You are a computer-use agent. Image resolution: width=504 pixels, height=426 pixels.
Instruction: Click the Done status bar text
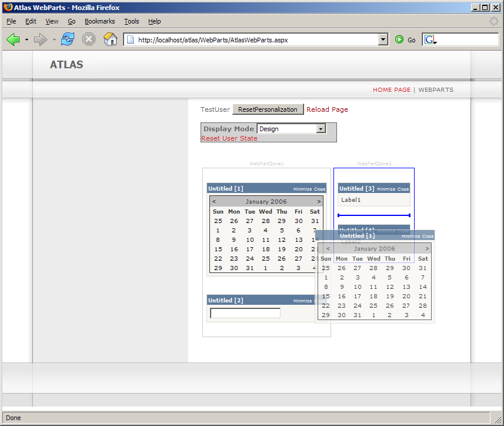13,418
